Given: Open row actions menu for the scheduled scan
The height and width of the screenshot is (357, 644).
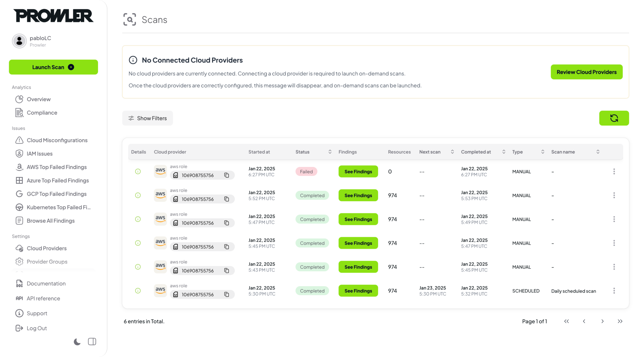Looking at the screenshot, I should (614, 291).
